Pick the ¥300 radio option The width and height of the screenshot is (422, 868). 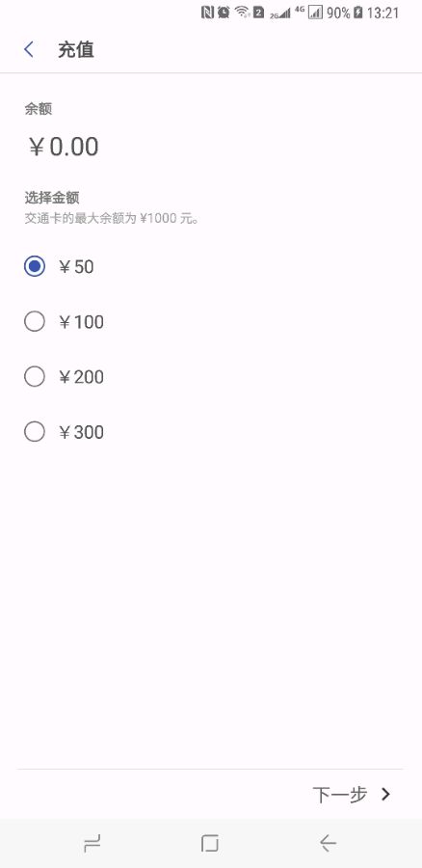[35, 432]
